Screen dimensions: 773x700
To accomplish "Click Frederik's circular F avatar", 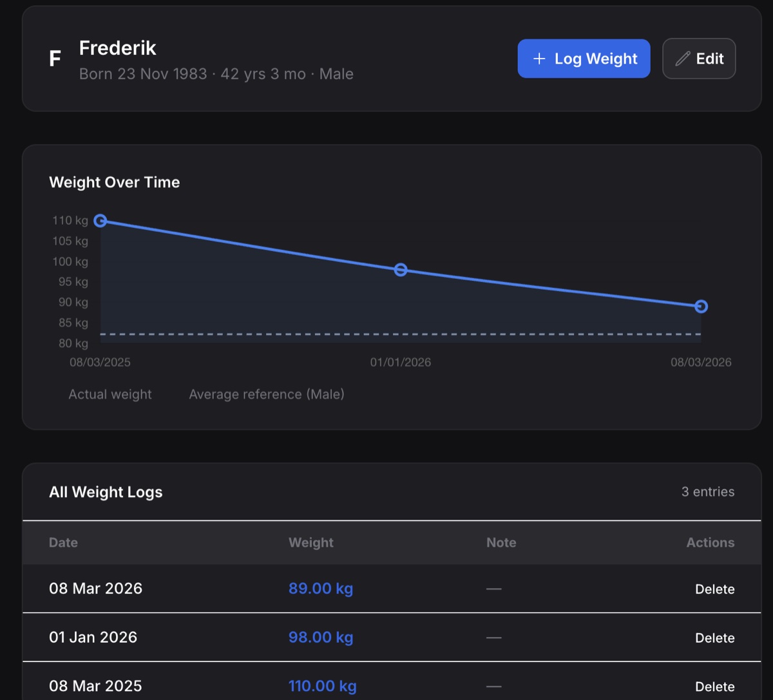I will 54,58.
